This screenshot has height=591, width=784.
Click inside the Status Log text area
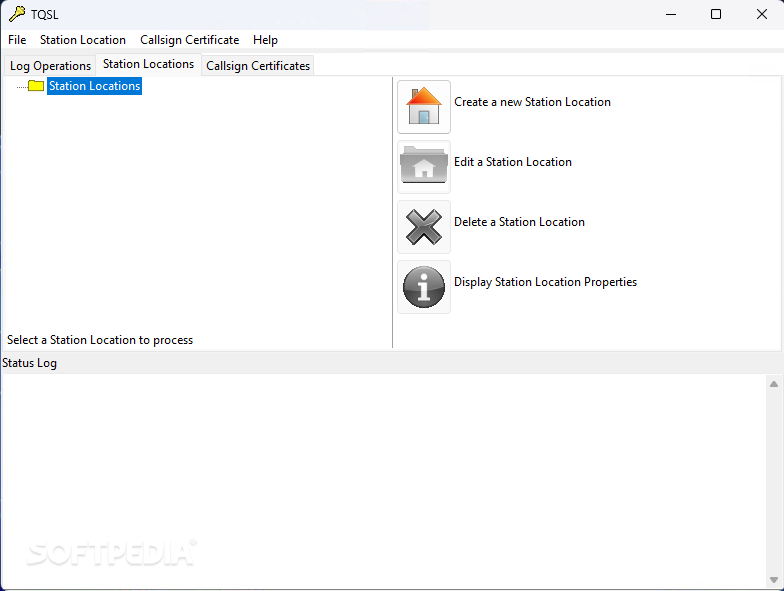point(384,481)
